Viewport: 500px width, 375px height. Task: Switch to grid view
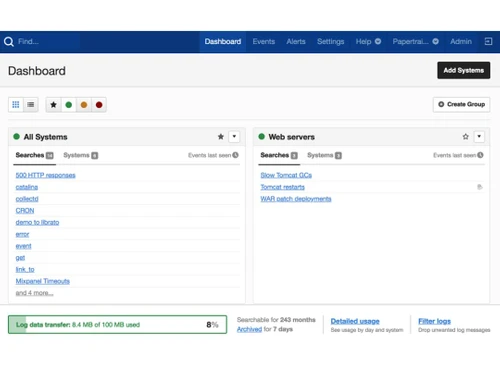(x=16, y=105)
